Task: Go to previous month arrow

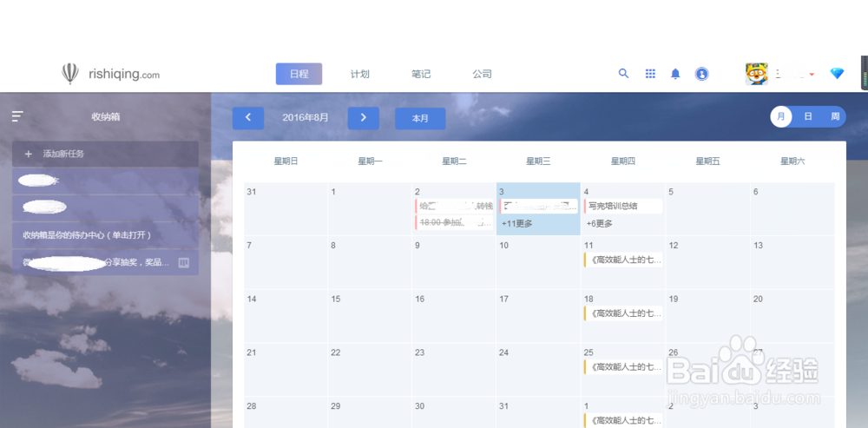Action: click(x=248, y=118)
